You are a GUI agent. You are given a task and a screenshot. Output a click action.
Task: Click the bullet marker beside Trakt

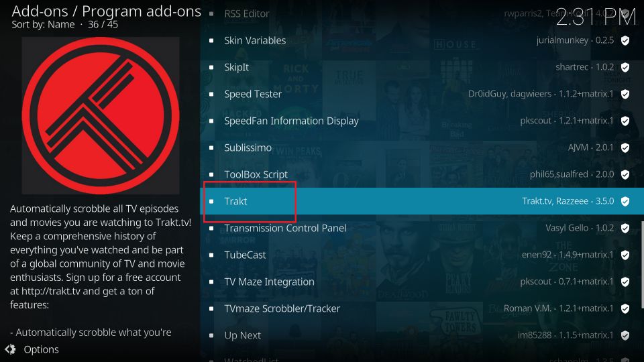(x=211, y=201)
